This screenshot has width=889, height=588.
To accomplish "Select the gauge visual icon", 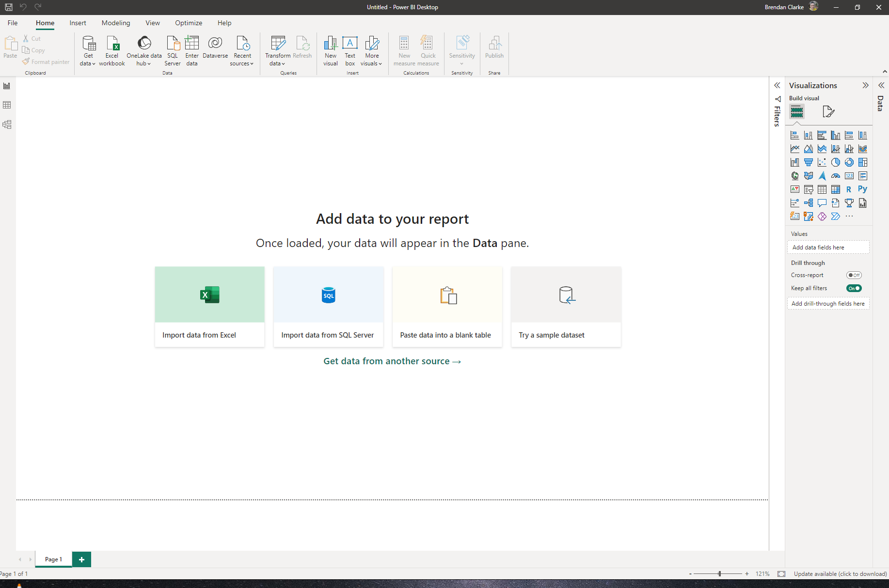I will tap(836, 176).
